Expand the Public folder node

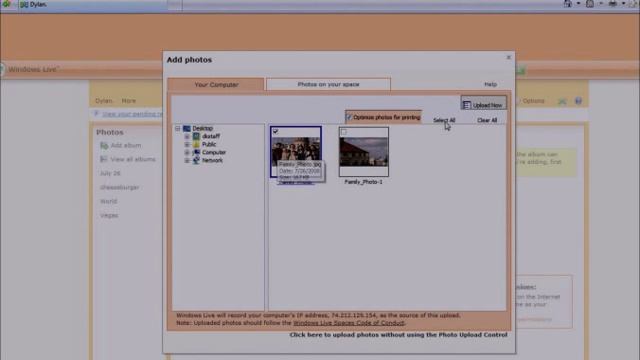point(187,144)
